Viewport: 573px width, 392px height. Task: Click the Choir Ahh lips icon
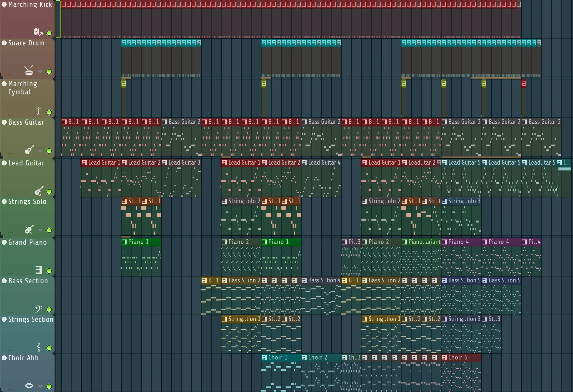tap(29, 386)
